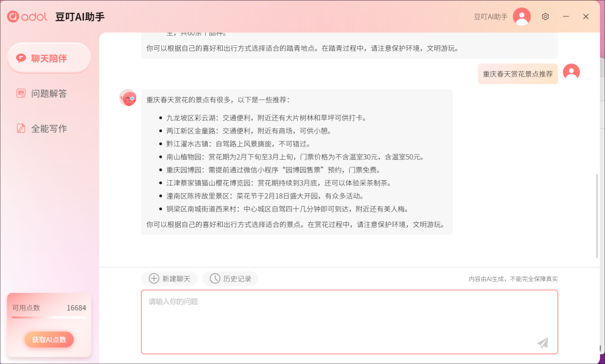The width and height of the screenshot is (605, 364).
Task: Click the user message 重庆春天赏花景点推荐
Action: click(517, 74)
